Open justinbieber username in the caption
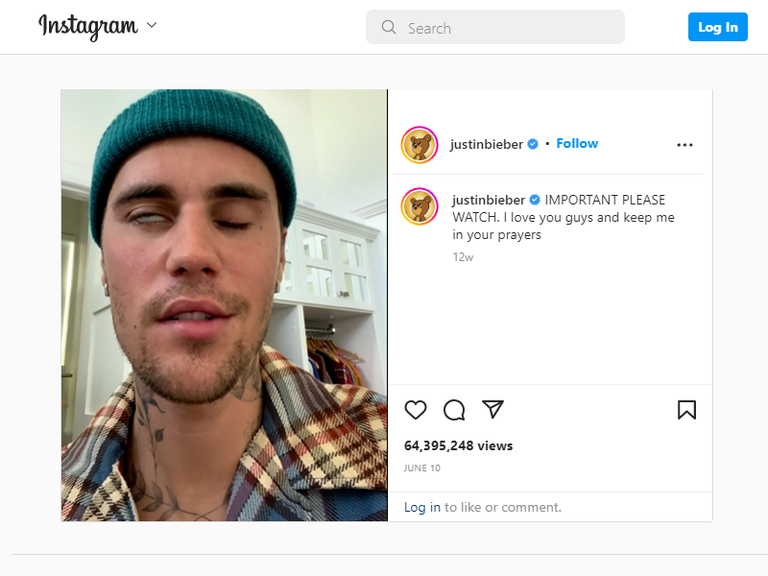 point(488,200)
